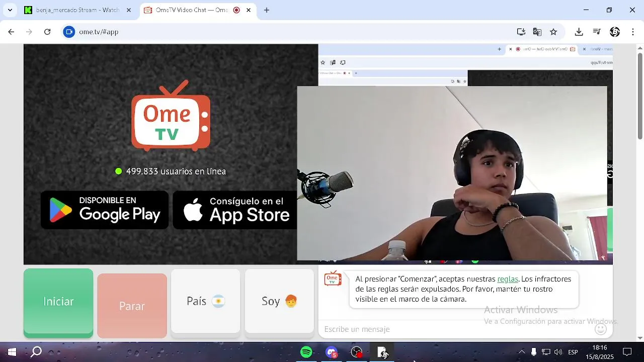
Task: Close the benja_mercado Stream tab
Action: click(129, 10)
